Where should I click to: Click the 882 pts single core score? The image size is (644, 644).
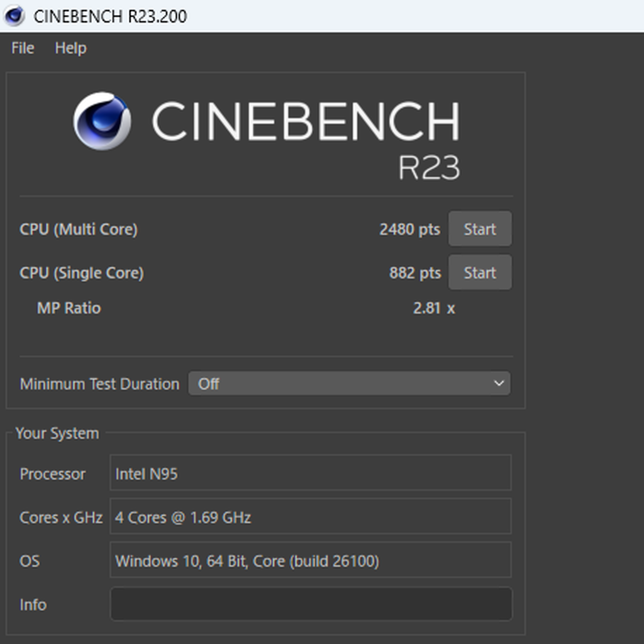[414, 273]
